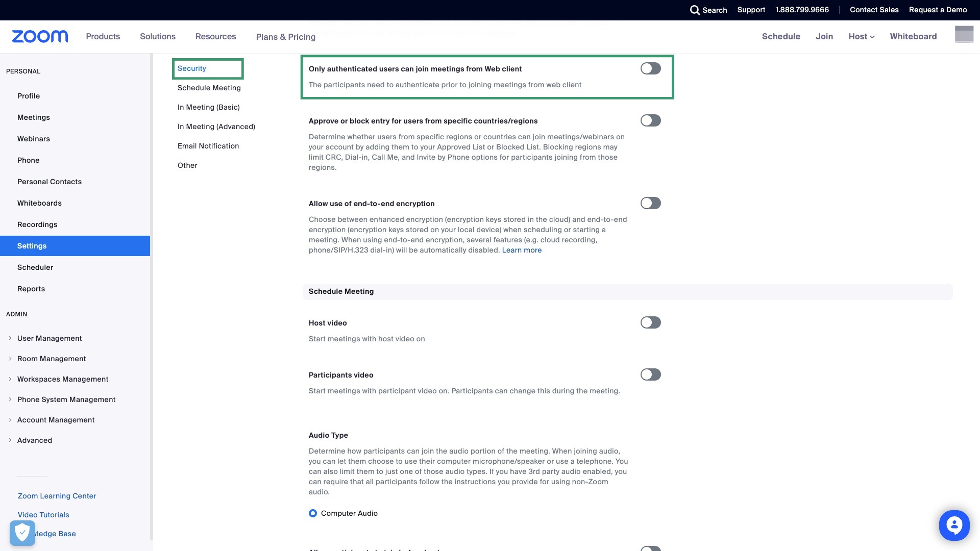Open the Products menu
The width and height of the screenshot is (980, 551).
pos(103,36)
